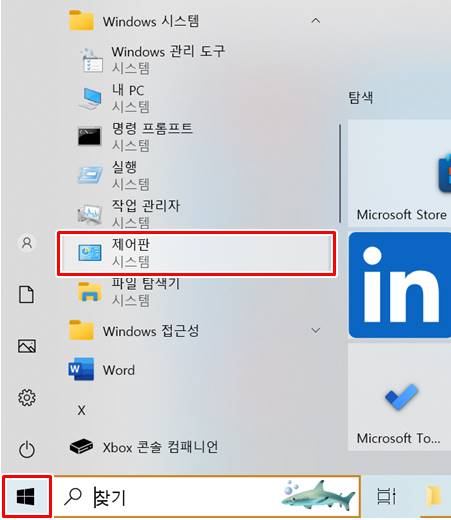Click the Word label text
The image size is (451, 520).
(119, 370)
